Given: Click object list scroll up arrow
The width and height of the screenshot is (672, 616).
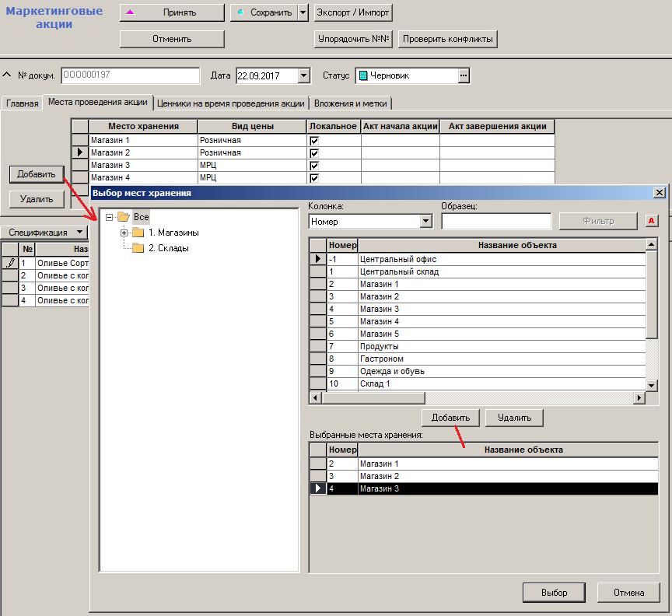Looking at the screenshot, I should (x=652, y=245).
